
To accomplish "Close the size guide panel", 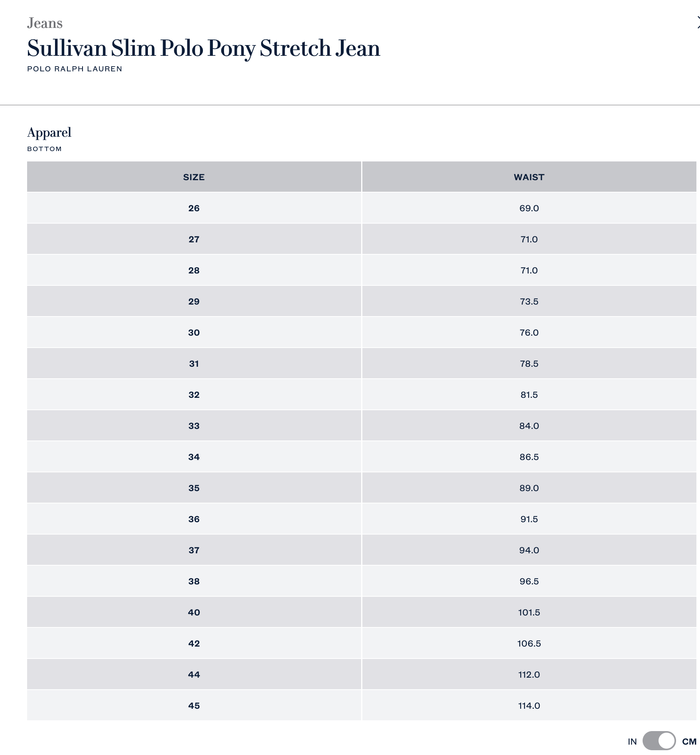I will pos(698,23).
